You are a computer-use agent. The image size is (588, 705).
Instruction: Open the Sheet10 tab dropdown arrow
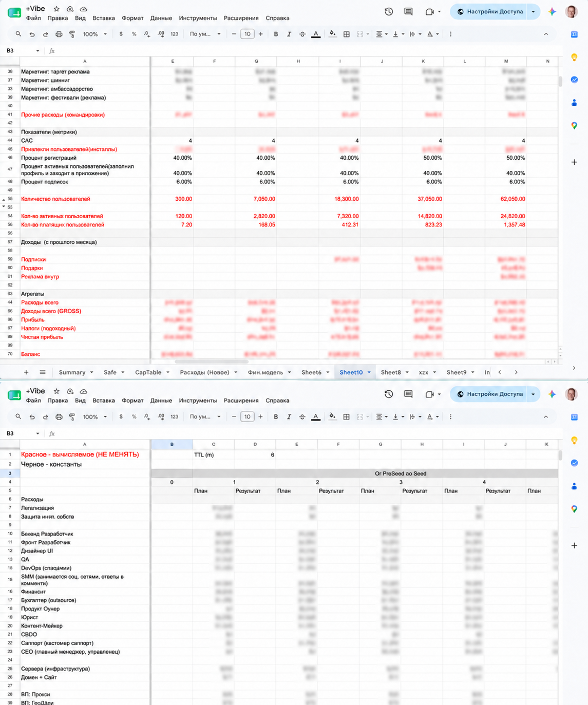(x=369, y=372)
